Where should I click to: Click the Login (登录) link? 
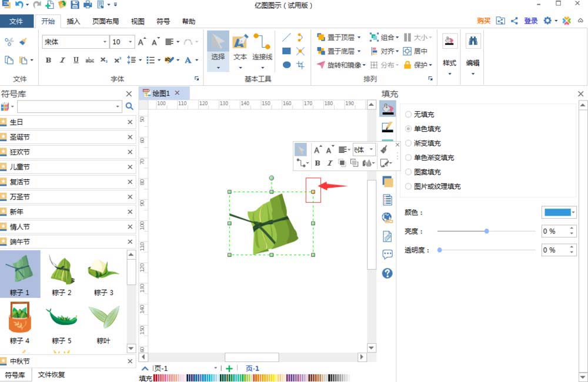[530, 21]
